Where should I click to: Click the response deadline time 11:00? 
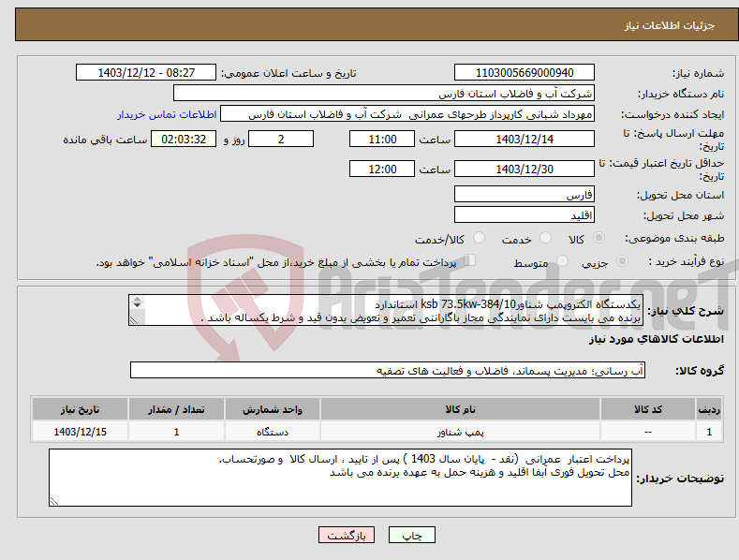(382, 139)
